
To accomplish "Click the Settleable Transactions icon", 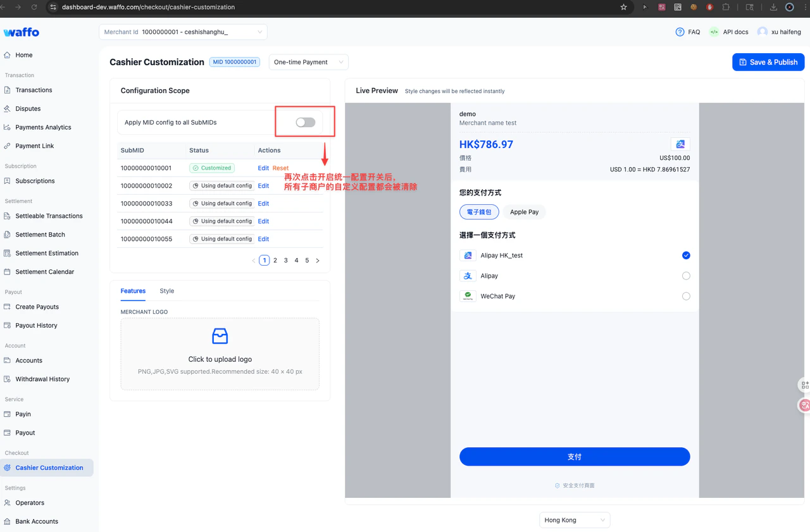I will click(7, 216).
